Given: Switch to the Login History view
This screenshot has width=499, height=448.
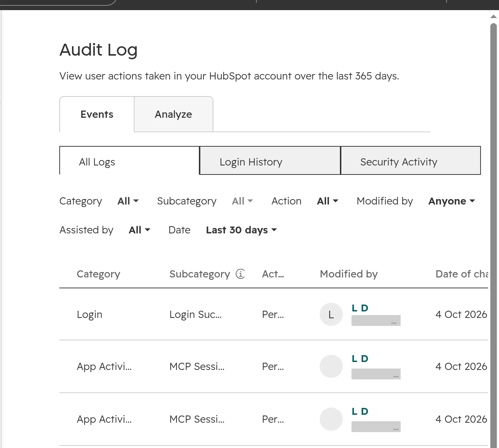Looking at the screenshot, I should tap(270, 160).
